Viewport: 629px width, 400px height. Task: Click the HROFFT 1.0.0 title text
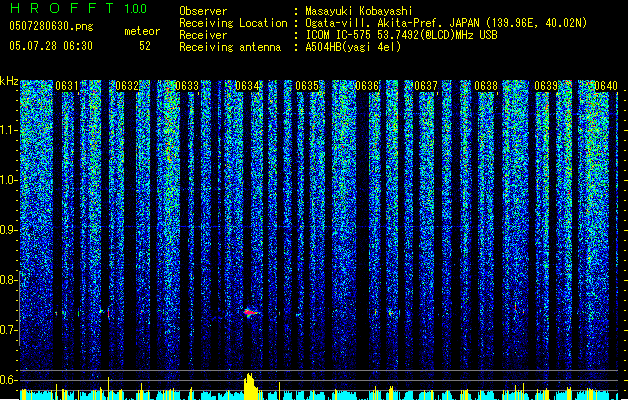coord(79,8)
